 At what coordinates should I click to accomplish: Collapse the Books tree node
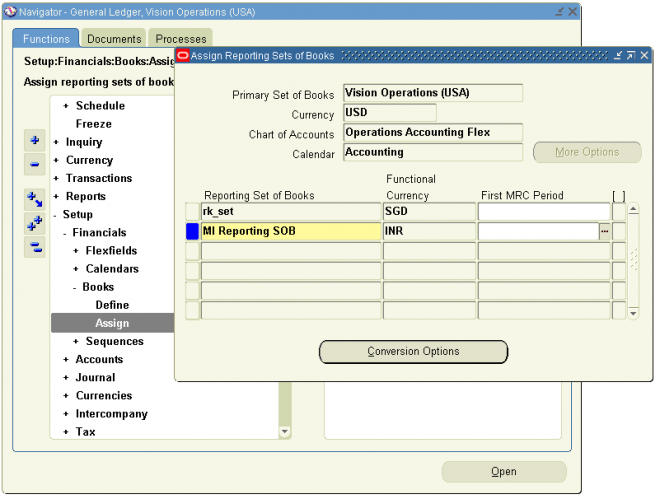tap(75, 287)
